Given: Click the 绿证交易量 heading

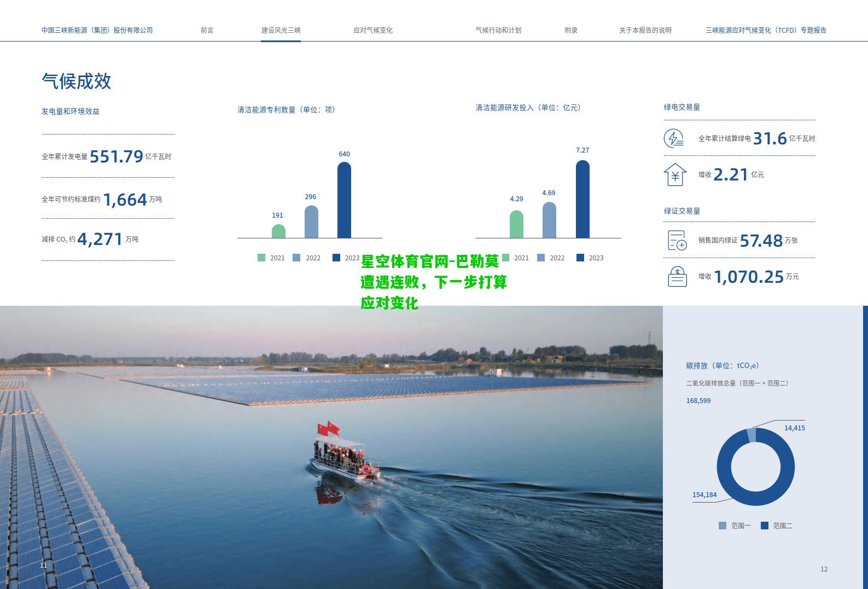Looking at the screenshot, I should (682, 211).
